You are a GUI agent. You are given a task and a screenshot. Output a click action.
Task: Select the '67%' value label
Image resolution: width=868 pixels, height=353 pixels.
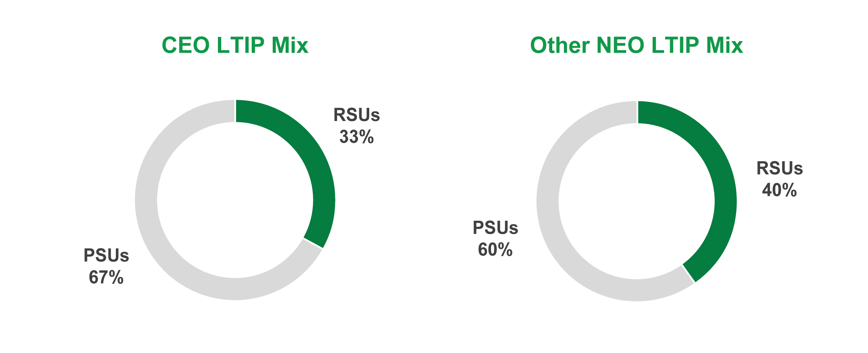coord(106,277)
